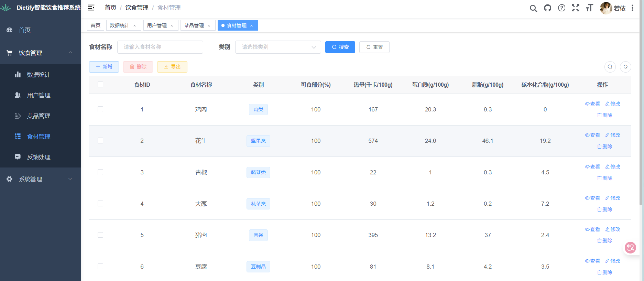Tick the checkbox for 青椒 row

click(100, 172)
